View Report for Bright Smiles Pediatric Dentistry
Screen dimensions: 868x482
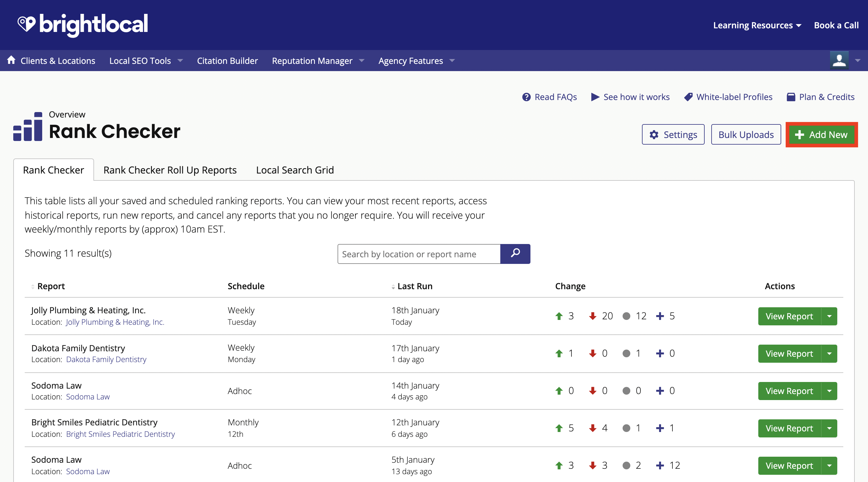click(x=789, y=428)
